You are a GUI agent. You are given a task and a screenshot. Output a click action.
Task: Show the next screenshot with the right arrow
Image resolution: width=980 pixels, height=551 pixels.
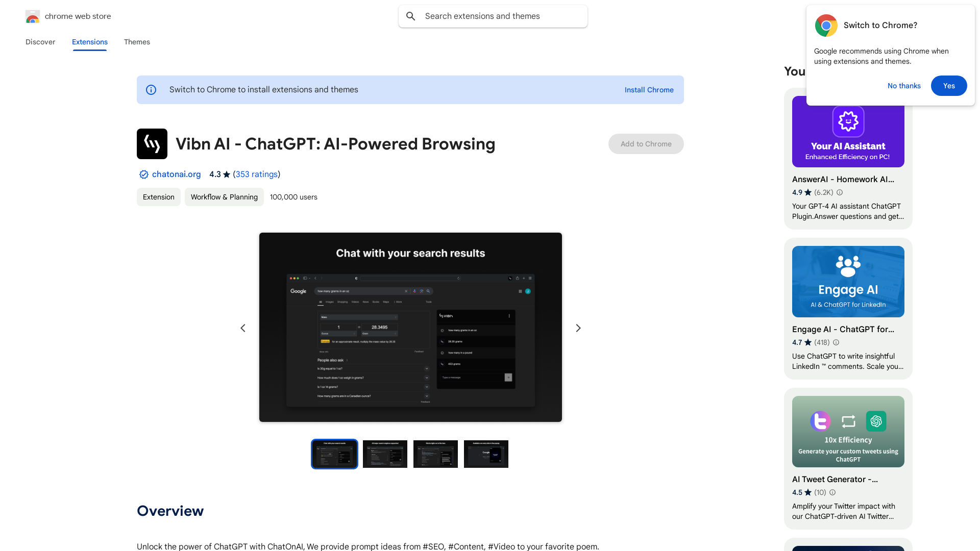point(578,328)
